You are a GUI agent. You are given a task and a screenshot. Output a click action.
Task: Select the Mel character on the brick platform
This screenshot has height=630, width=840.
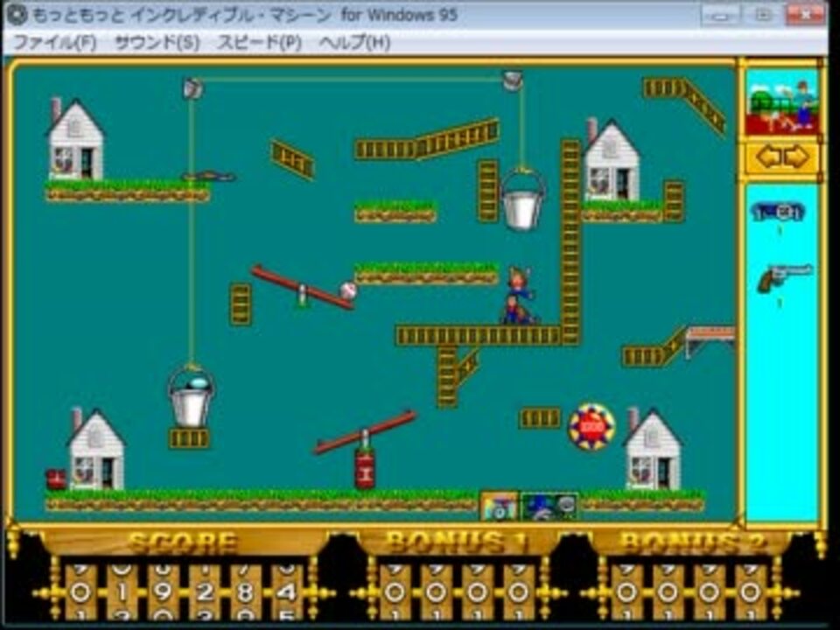pyautogui.click(x=518, y=297)
